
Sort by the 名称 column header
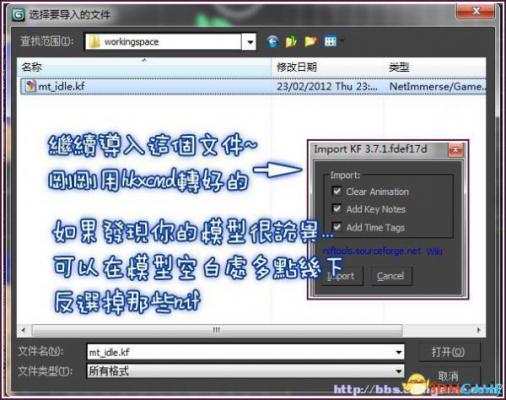point(144,68)
